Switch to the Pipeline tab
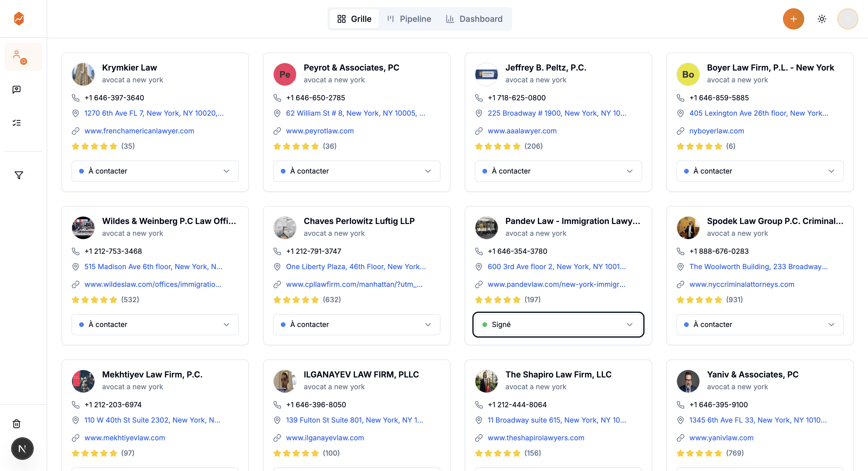The width and height of the screenshot is (868, 471). (409, 19)
